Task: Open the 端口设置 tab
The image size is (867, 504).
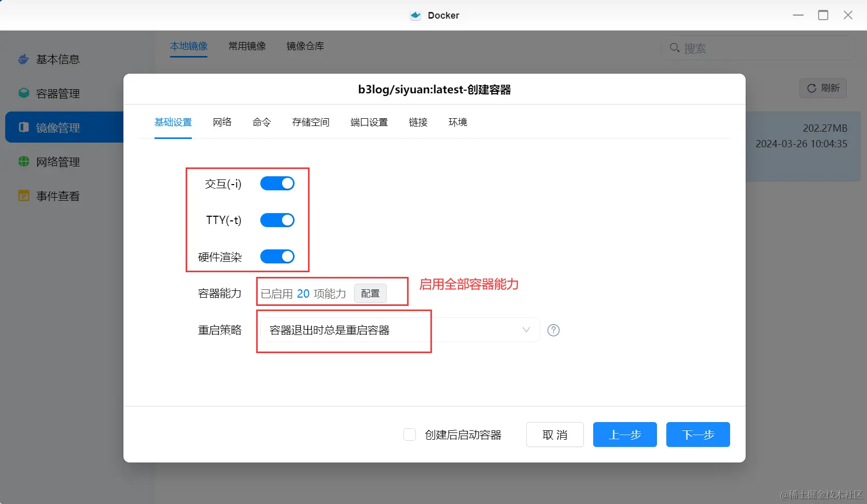Action: point(369,122)
